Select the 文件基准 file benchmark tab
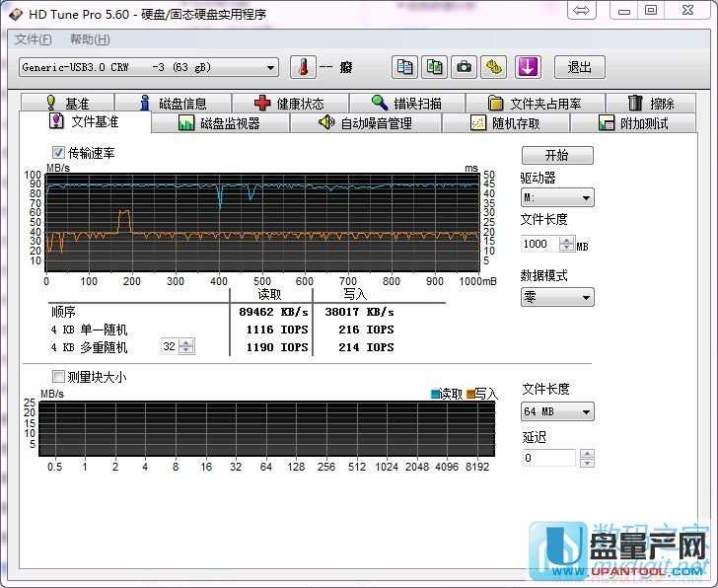This screenshot has width=718, height=588. 85,121
